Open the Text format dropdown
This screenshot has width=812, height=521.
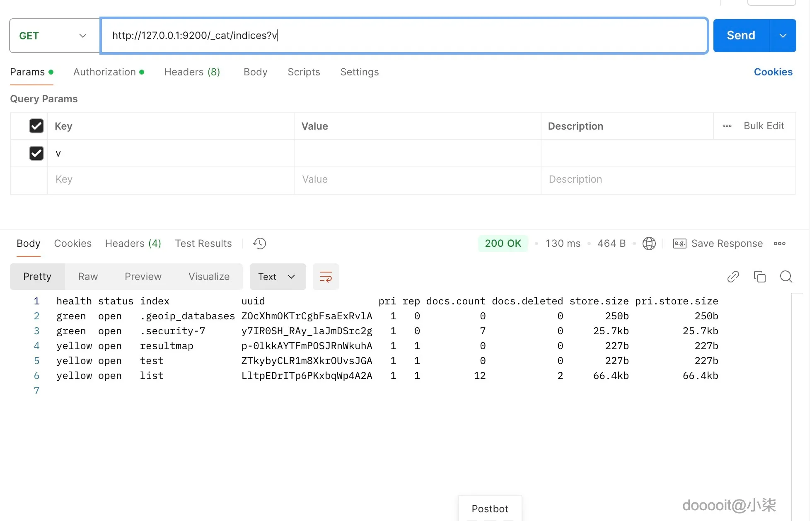(x=277, y=277)
